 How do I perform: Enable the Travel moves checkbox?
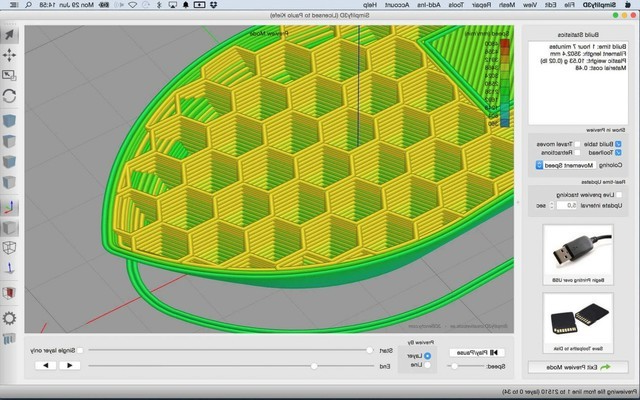coord(577,144)
